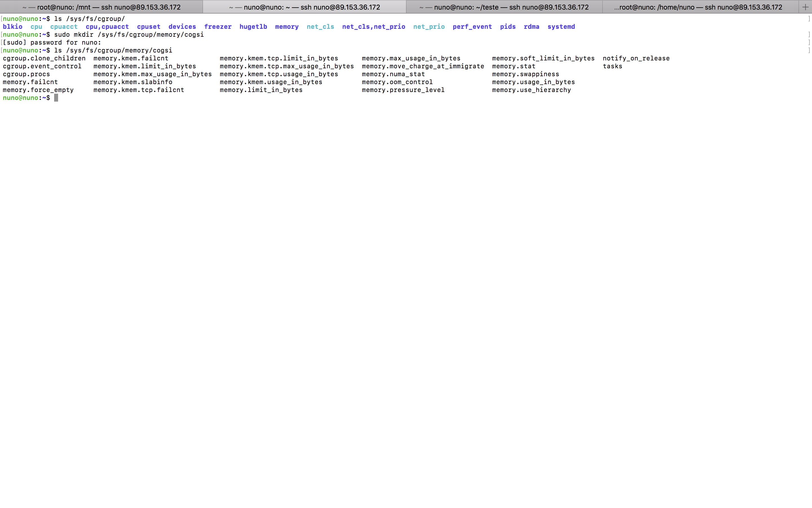Click the tasks file name
Screen dimensions: 812x508
[612, 66]
